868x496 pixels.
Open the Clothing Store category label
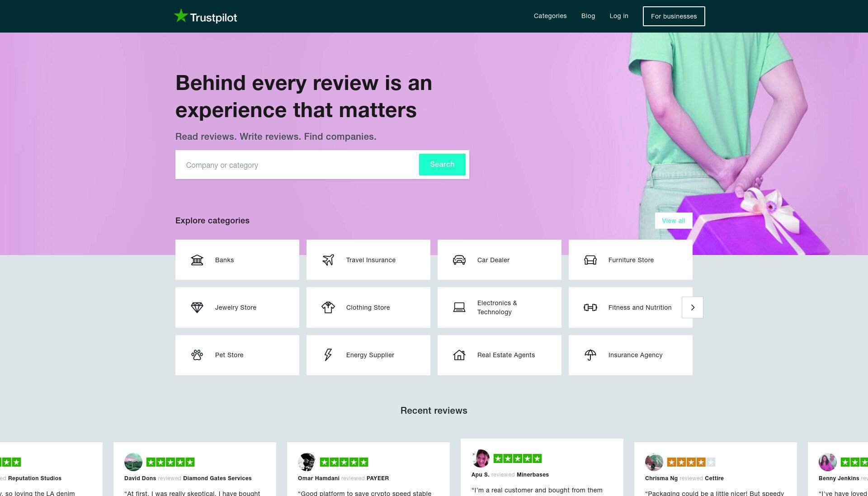[x=368, y=307]
